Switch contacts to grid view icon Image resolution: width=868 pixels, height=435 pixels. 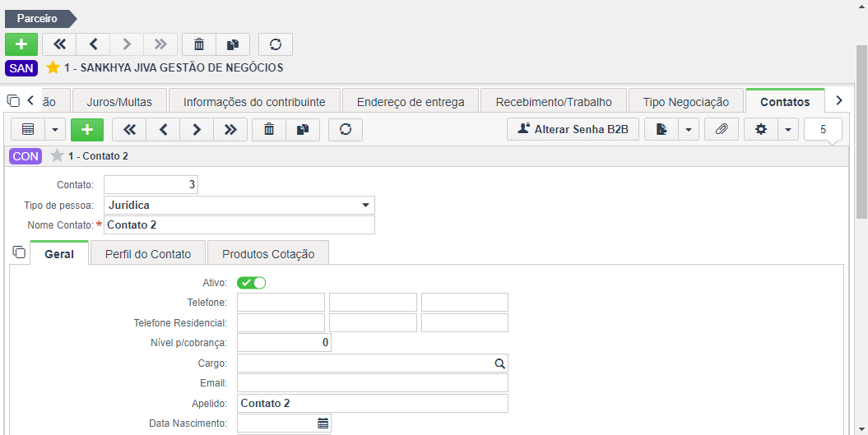(28, 129)
